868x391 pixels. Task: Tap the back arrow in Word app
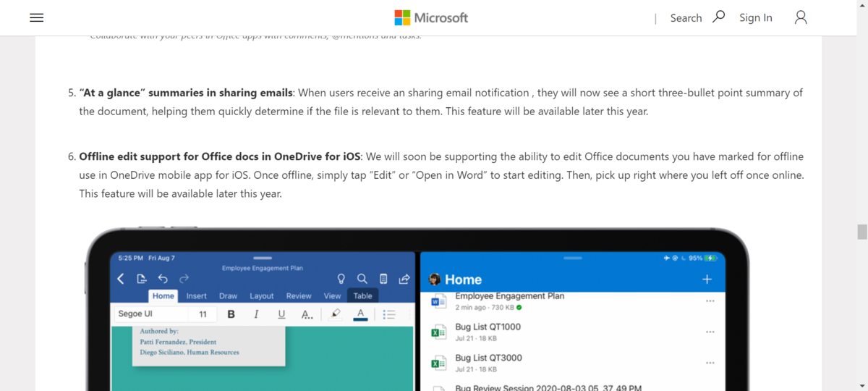click(x=121, y=279)
